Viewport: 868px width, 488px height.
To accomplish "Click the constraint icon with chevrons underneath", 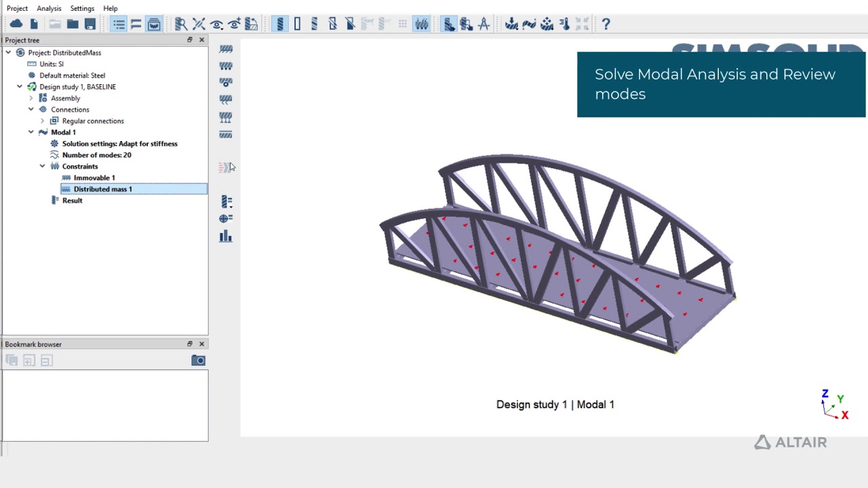I will click(x=226, y=100).
